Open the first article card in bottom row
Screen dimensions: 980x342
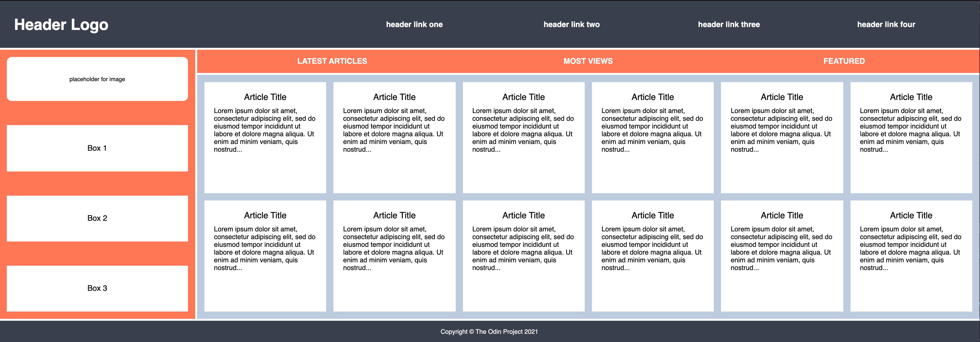[x=265, y=256]
